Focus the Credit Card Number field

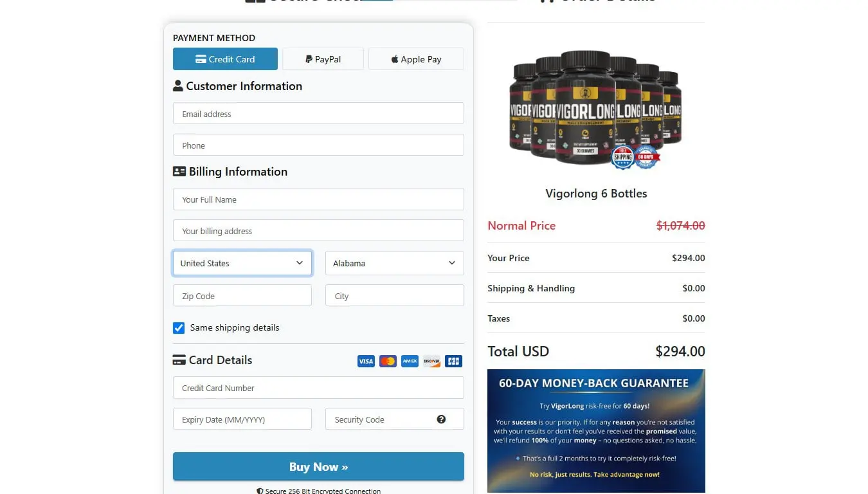tap(318, 388)
